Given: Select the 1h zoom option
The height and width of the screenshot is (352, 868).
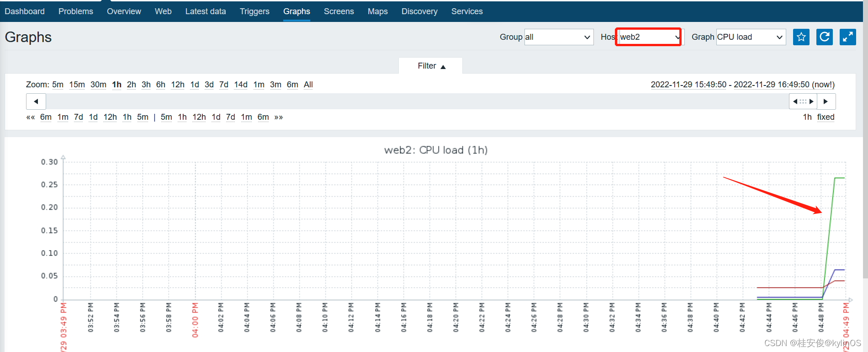Looking at the screenshot, I should [x=117, y=85].
